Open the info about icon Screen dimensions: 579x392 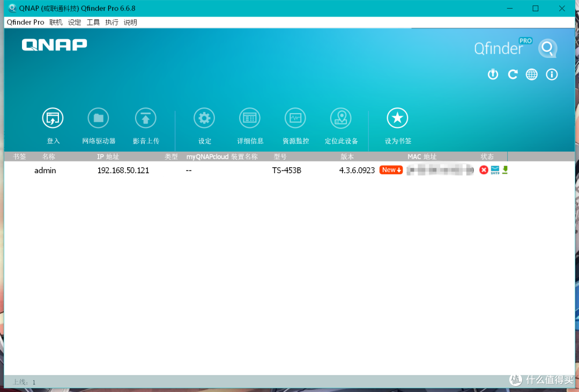(x=552, y=75)
